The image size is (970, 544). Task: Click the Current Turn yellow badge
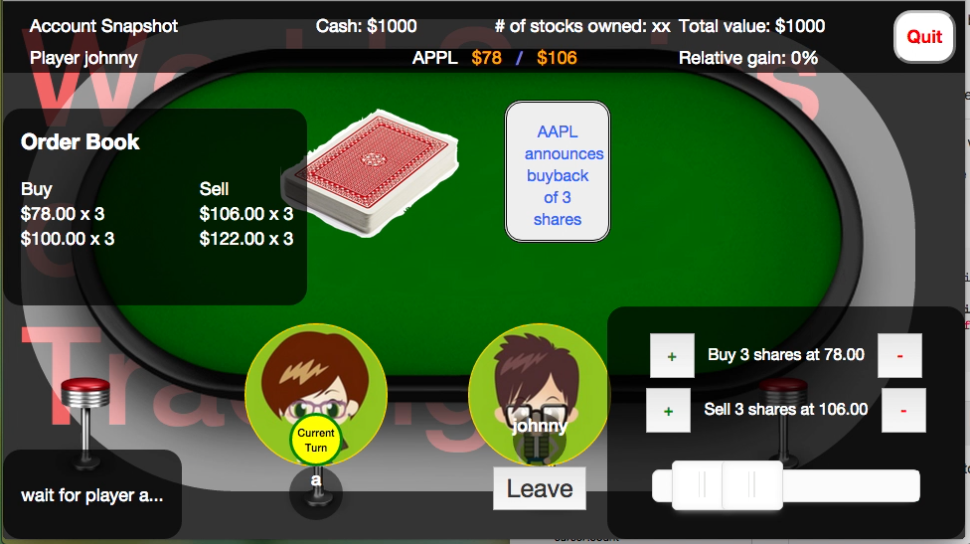pyautogui.click(x=315, y=440)
